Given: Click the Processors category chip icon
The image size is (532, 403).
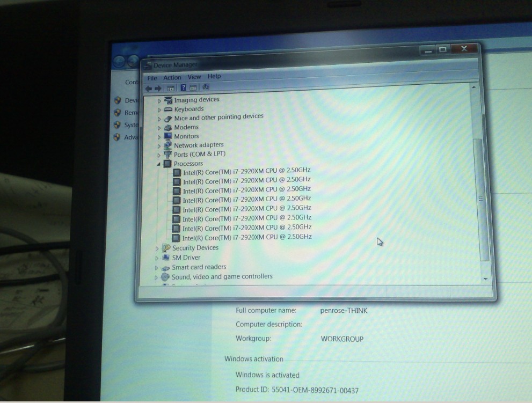Looking at the screenshot, I should (167, 164).
